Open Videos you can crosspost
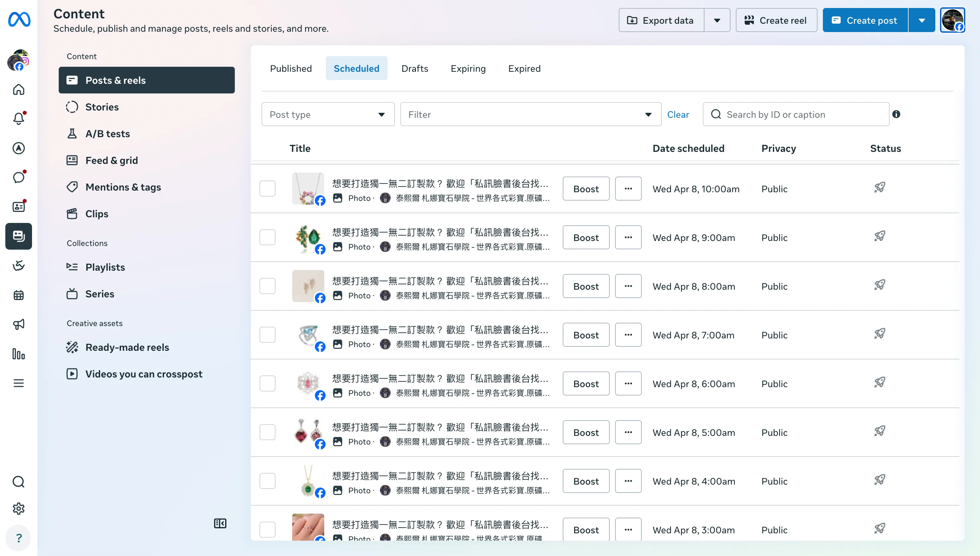The width and height of the screenshot is (980, 556). 146,374
